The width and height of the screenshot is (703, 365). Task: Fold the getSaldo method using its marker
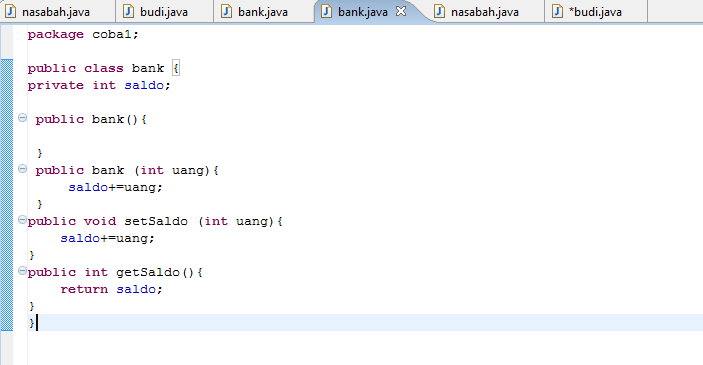click(22, 271)
